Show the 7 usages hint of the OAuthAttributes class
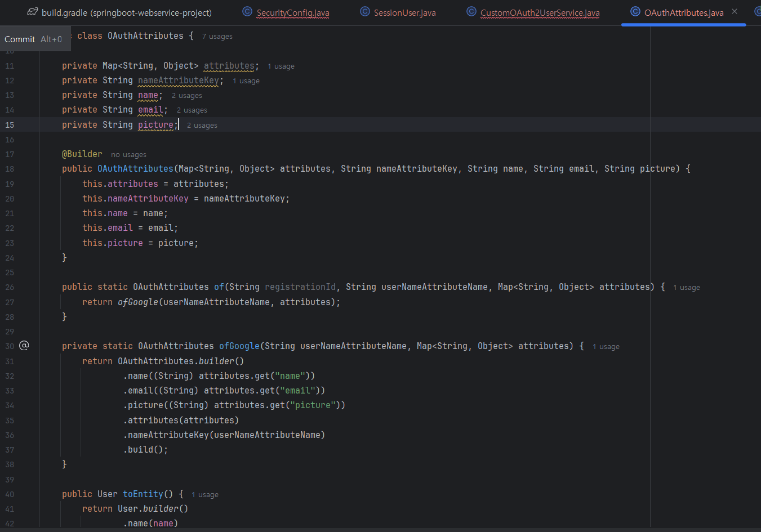761x532 pixels. (x=217, y=37)
